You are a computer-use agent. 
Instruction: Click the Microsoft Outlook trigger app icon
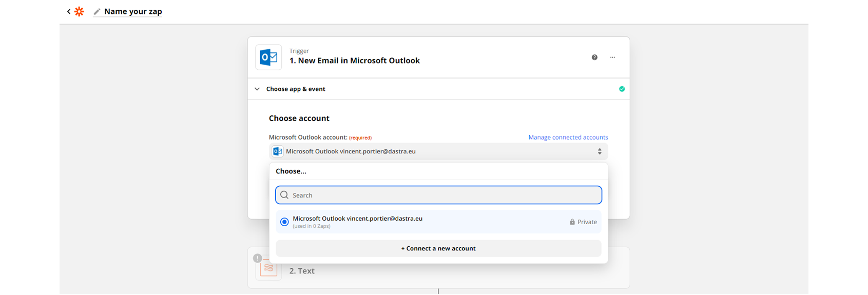click(268, 57)
